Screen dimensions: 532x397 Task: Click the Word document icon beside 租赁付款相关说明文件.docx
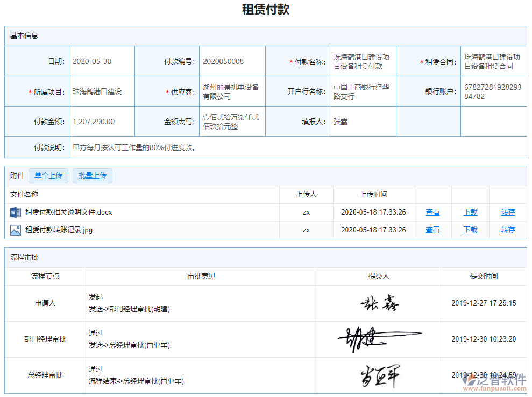point(15,211)
